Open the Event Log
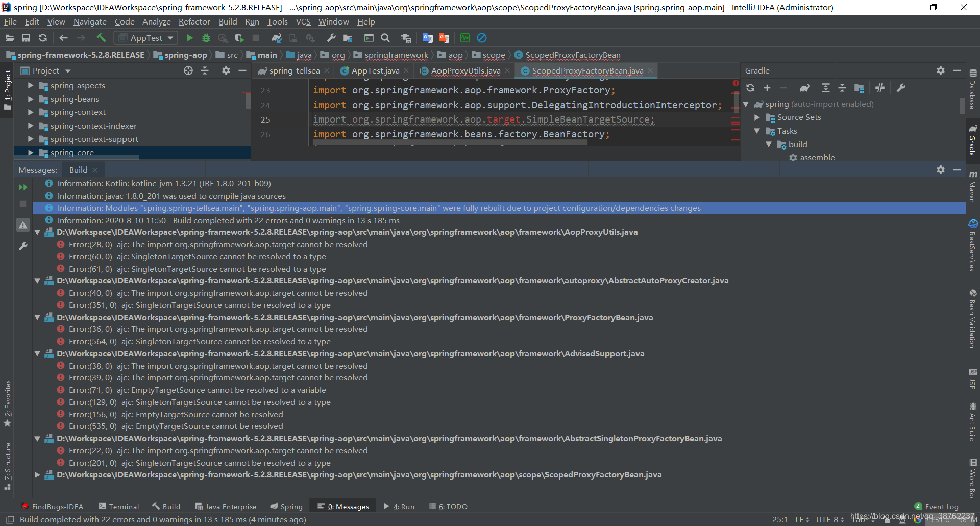The image size is (980, 526). click(937, 506)
